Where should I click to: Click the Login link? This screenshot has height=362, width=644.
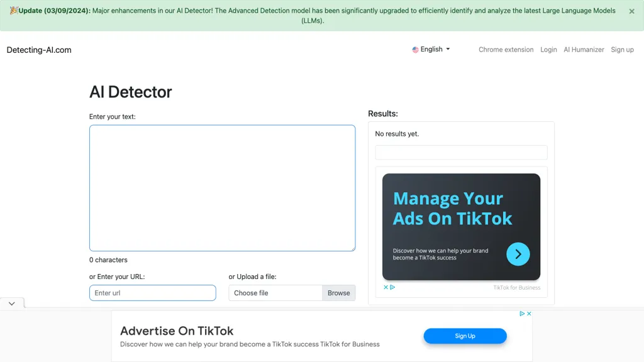pos(548,49)
